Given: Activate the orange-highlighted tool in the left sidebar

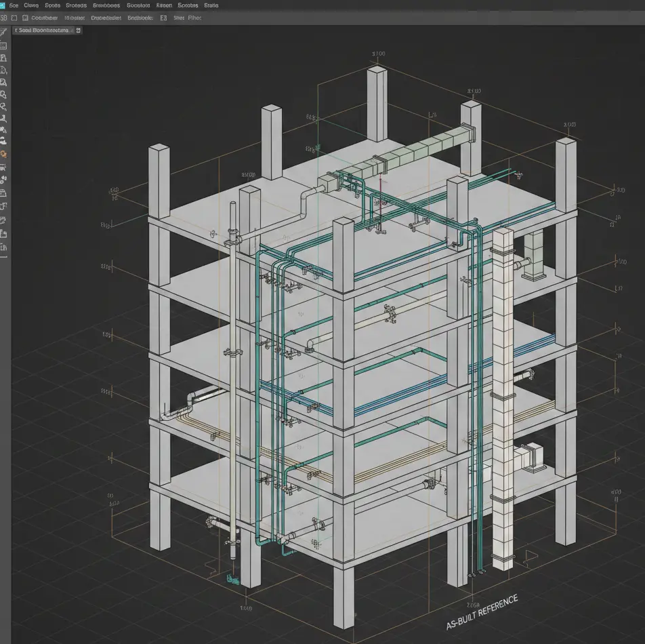Looking at the screenshot, I should pyautogui.click(x=5, y=155).
